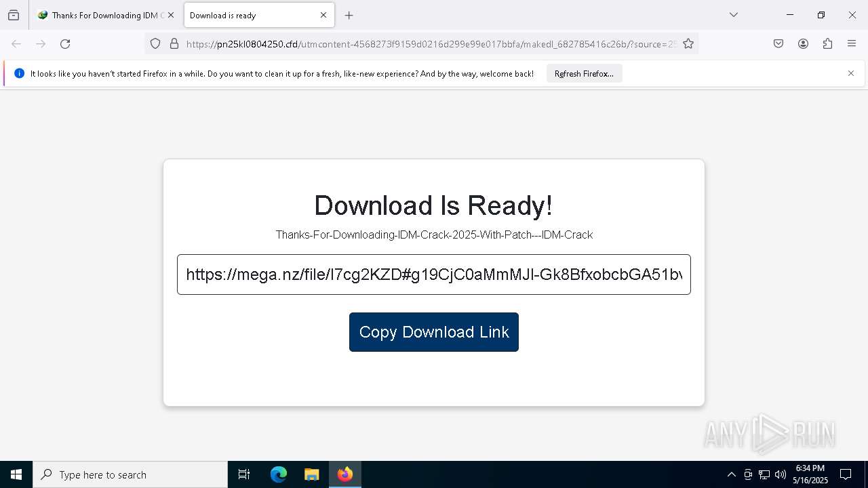Reload the current page
Viewport: 868px width, 488px height.
[x=65, y=44]
